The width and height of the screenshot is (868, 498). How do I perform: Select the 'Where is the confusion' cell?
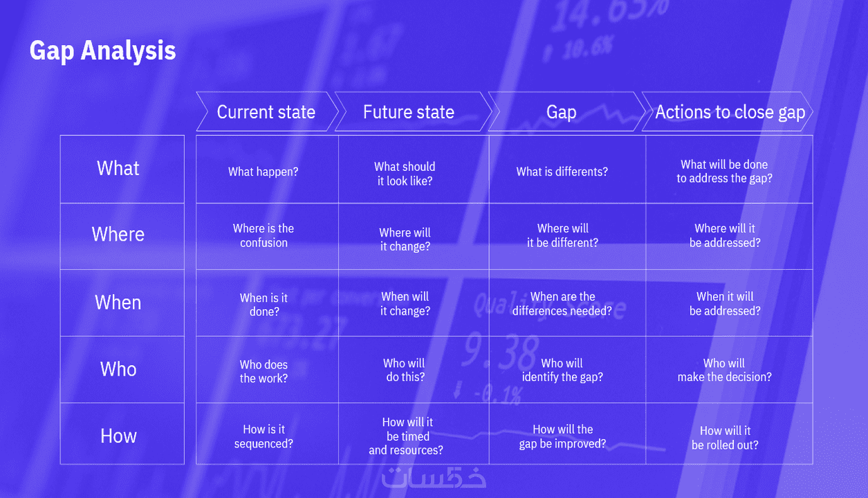coord(268,236)
